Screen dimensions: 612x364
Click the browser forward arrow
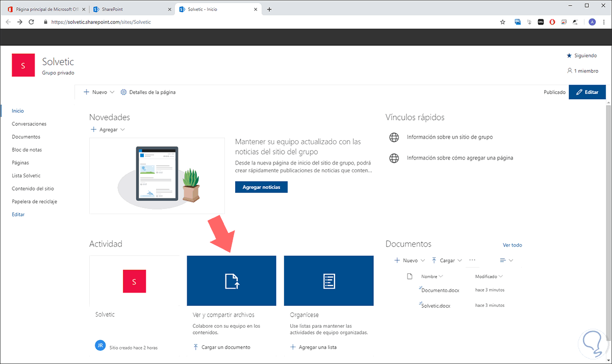click(x=20, y=22)
